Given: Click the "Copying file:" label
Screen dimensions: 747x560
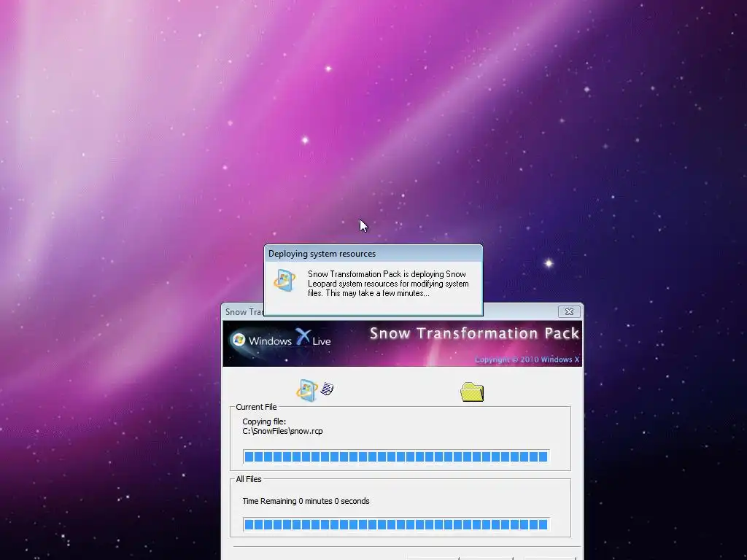Looking at the screenshot, I should click(264, 421).
